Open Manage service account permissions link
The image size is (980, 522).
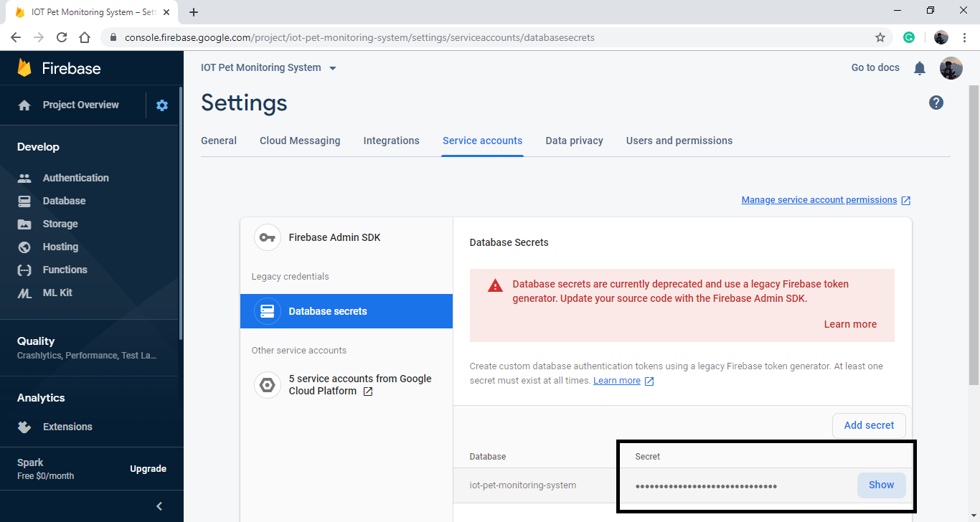click(x=820, y=199)
